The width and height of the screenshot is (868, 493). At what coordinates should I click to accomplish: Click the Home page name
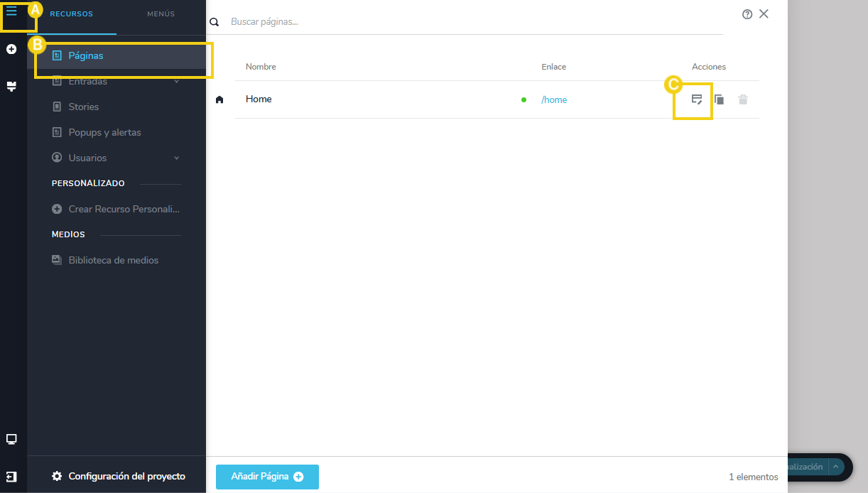(x=259, y=99)
